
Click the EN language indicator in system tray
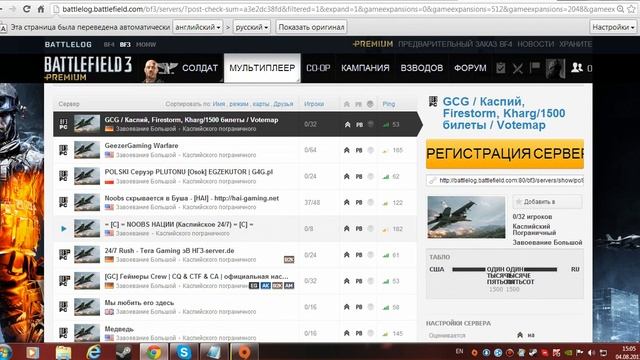460,351
